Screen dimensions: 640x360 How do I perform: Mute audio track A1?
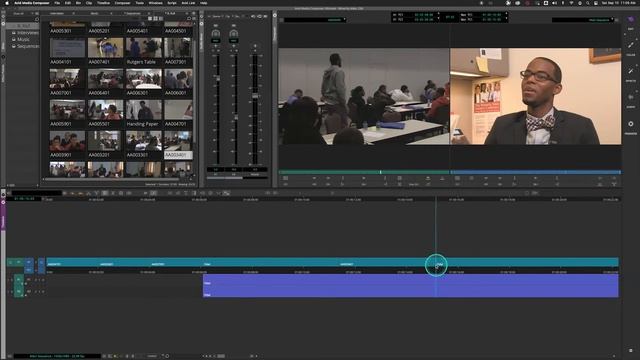[x=43, y=280]
